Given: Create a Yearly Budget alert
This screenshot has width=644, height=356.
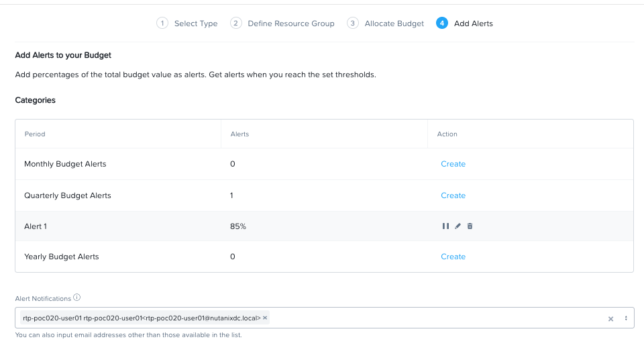Looking at the screenshot, I should pyautogui.click(x=453, y=257).
